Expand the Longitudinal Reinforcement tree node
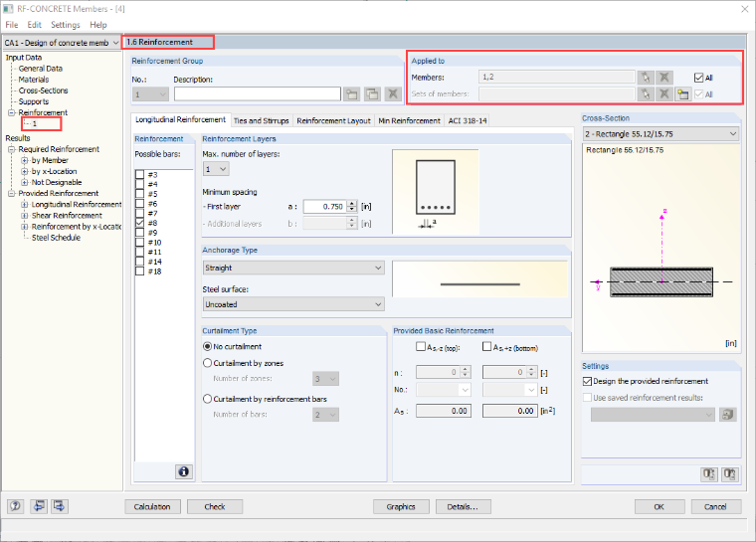Screen dimensions: 756x542 (24, 205)
